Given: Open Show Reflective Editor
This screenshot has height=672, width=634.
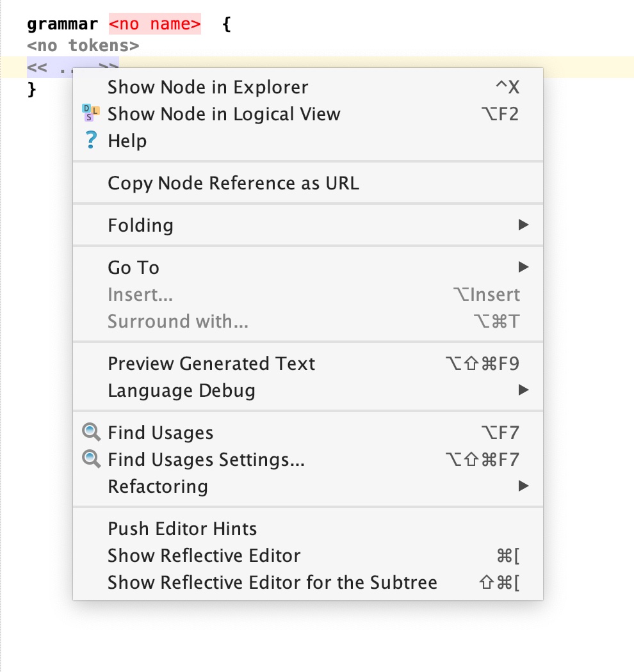Looking at the screenshot, I should coord(204,556).
